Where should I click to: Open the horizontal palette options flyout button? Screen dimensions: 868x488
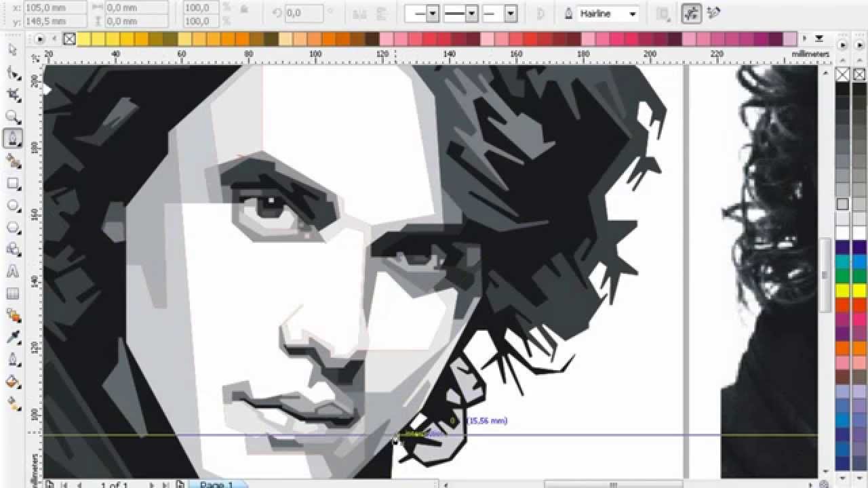(x=40, y=39)
